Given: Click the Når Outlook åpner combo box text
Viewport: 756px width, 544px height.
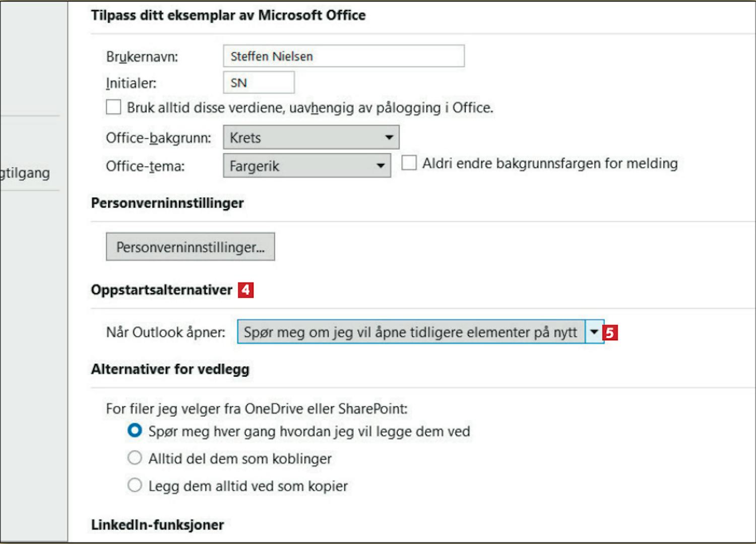Looking at the screenshot, I should (x=411, y=332).
